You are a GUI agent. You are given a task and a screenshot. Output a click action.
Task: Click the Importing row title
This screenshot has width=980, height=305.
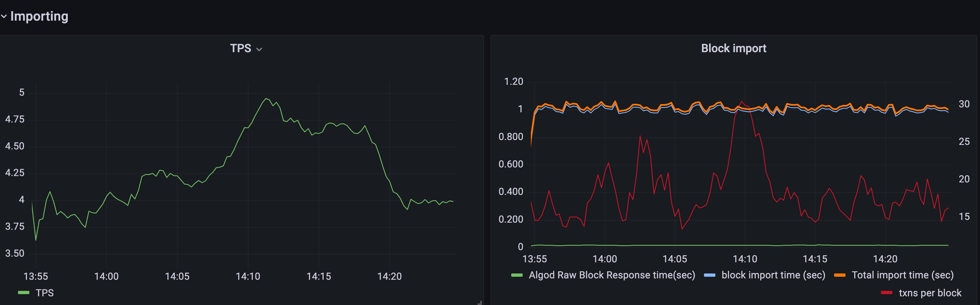point(39,16)
